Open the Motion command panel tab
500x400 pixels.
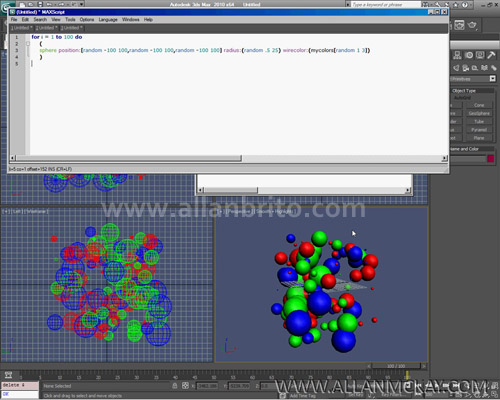point(469,55)
